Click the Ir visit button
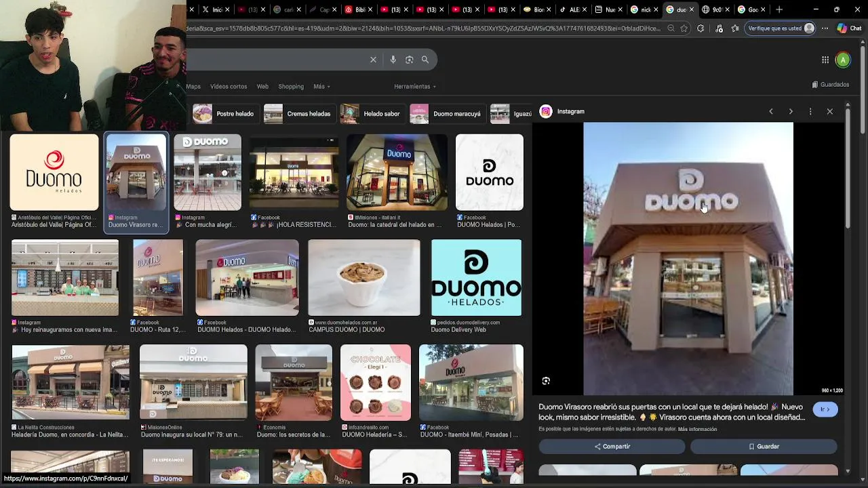 tap(825, 409)
